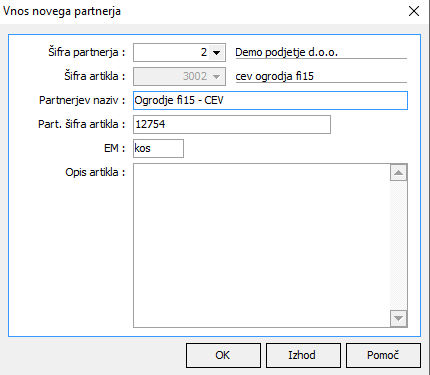Click the partner name Demo podjetje d.o.o.
Screen dimensions: 430x375
pyautogui.click(x=287, y=53)
